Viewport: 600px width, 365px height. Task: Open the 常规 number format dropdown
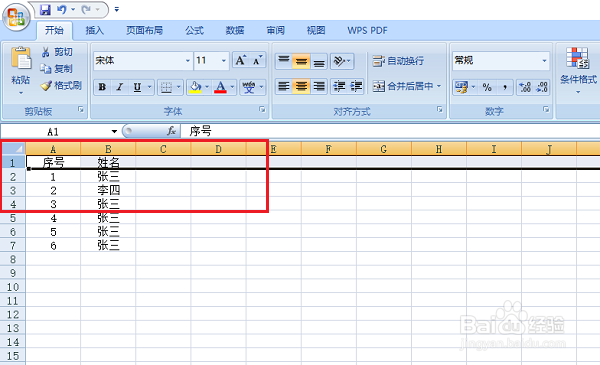[x=544, y=60]
